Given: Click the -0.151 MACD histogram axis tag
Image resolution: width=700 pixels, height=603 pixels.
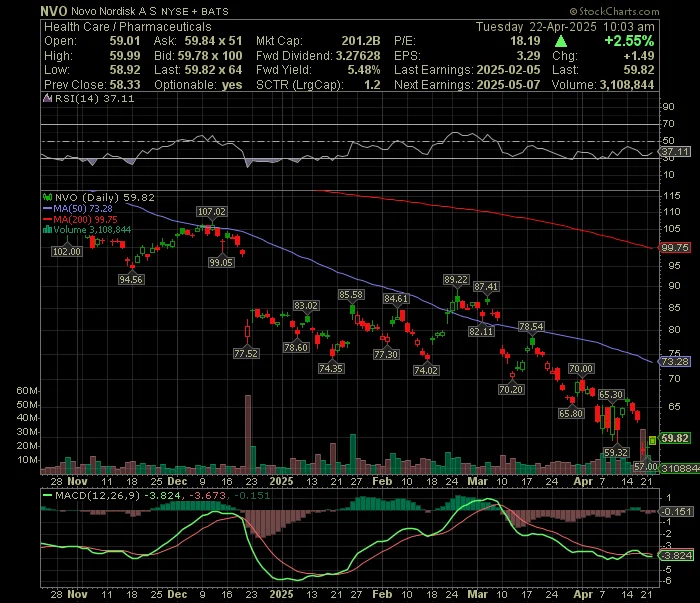Looking at the screenshot, I should coord(677,512).
